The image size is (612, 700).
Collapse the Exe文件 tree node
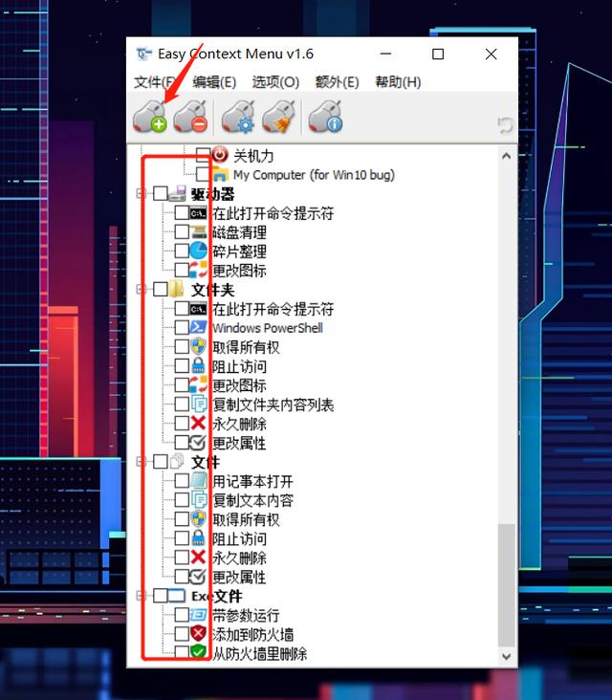[x=141, y=595]
